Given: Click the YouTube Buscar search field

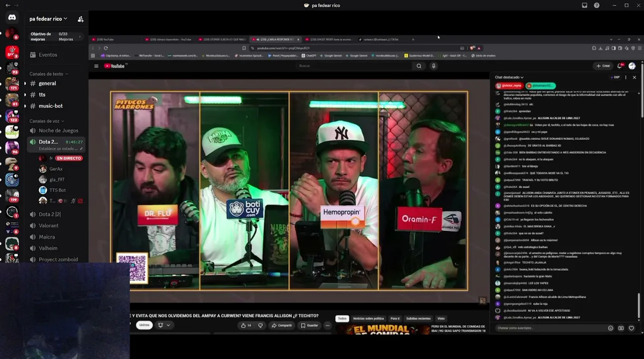Looking at the screenshot, I should pos(354,66).
